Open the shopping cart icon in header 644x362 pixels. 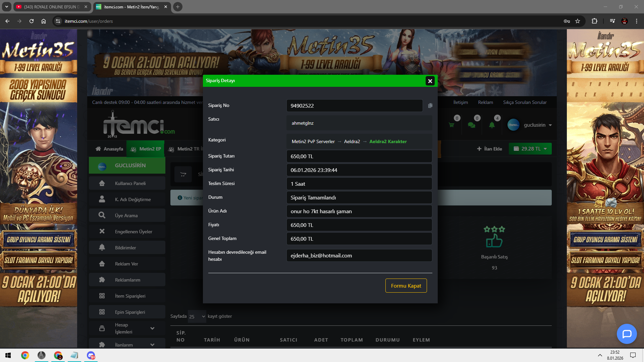(x=451, y=125)
